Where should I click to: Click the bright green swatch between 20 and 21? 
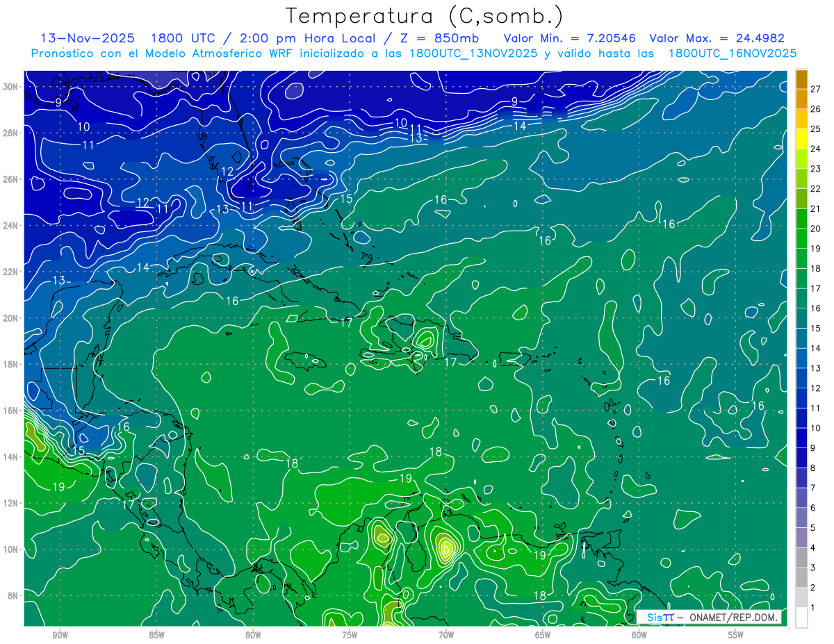click(x=802, y=219)
